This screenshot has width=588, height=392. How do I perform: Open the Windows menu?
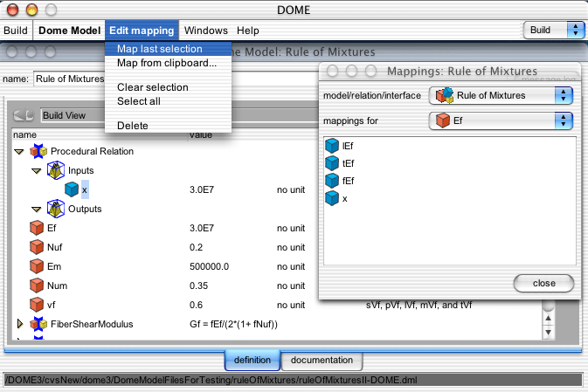[206, 31]
